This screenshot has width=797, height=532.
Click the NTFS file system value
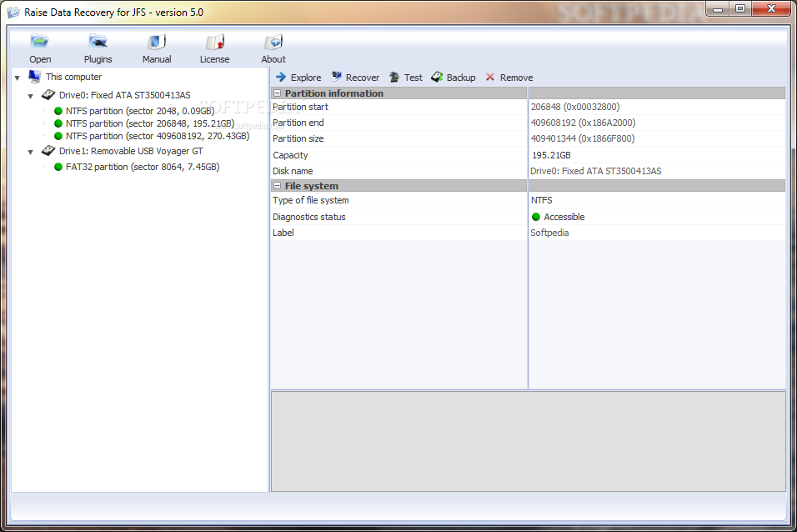click(541, 200)
